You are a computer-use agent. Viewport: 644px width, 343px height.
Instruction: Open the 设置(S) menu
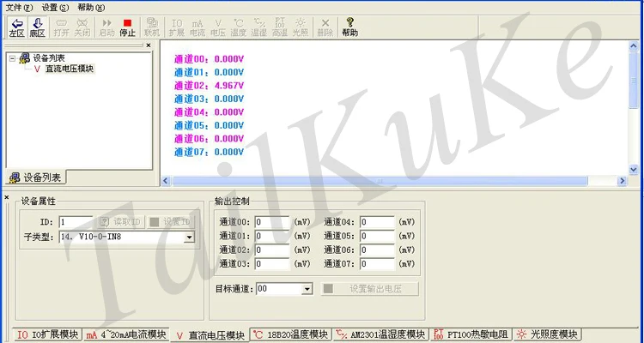click(x=55, y=8)
